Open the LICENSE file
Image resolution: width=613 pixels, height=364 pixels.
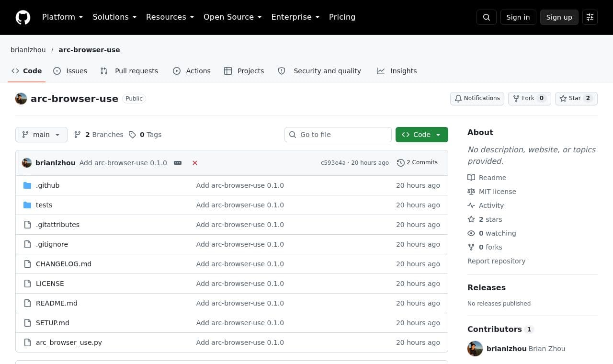[x=50, y=284]
